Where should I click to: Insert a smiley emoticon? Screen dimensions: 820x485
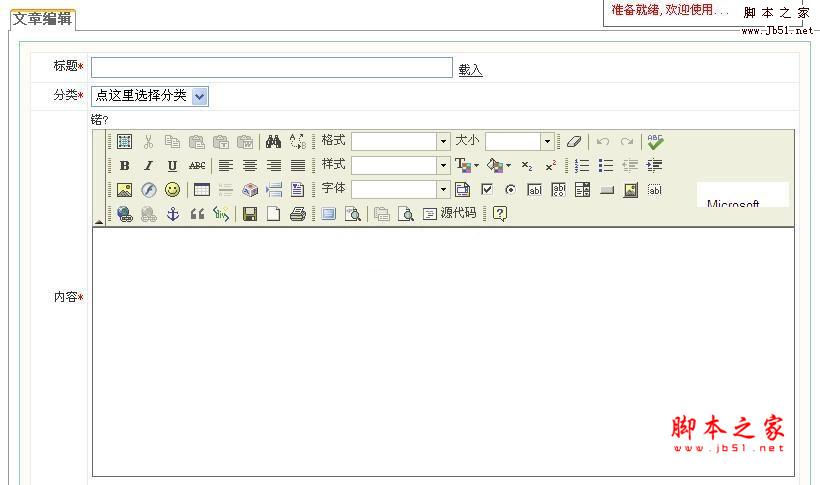click(172, 190)
